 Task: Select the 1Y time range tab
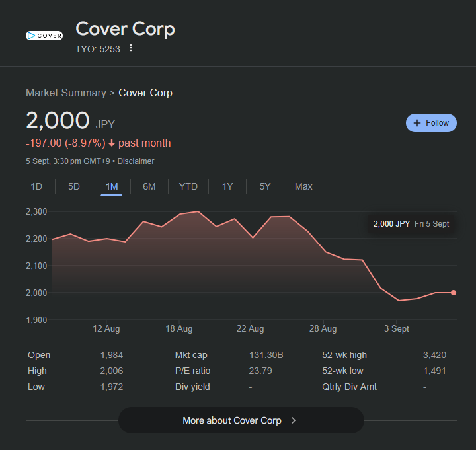point(227,186)
